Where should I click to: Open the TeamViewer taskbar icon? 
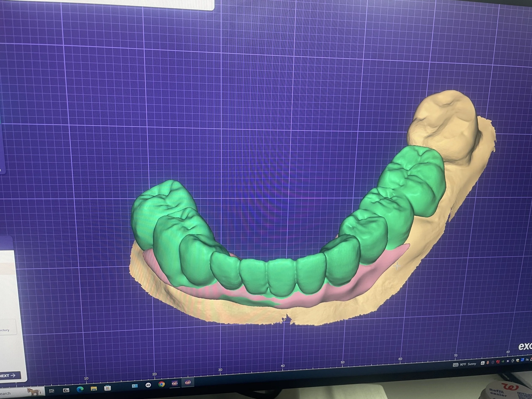click(x=148, y=385)
